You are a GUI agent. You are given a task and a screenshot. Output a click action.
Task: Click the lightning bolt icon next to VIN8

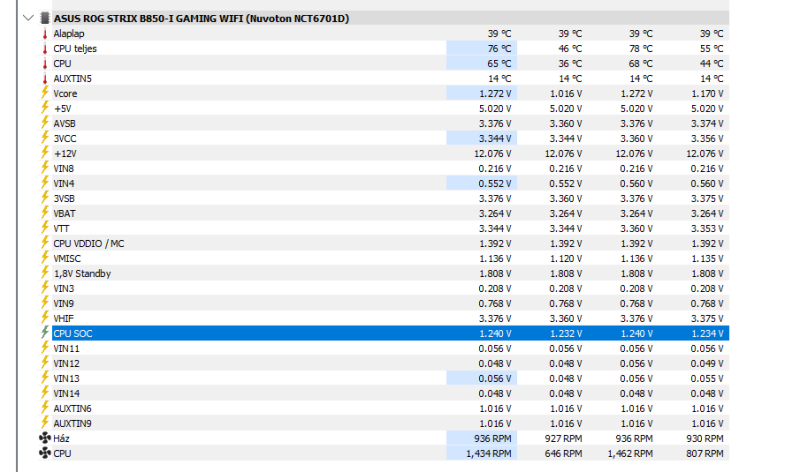tap(45, 168)
